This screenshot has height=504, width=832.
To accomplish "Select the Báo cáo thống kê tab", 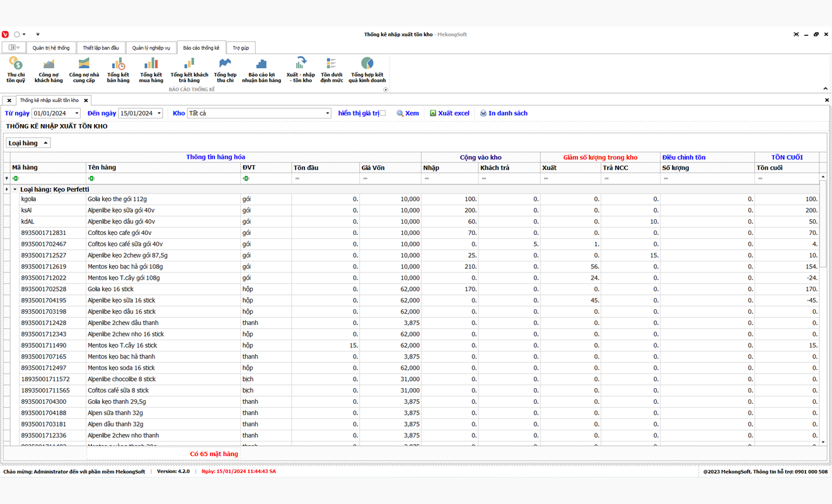I will point(201,48).
